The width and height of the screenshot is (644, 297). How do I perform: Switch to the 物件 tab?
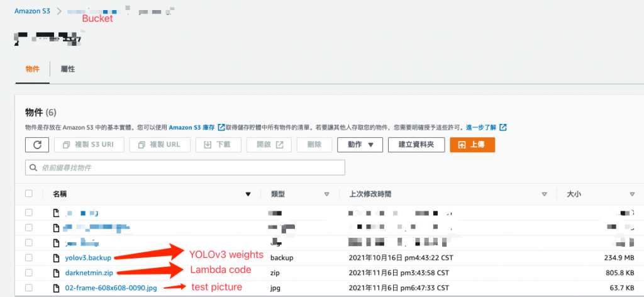click(x=33, y=69)
